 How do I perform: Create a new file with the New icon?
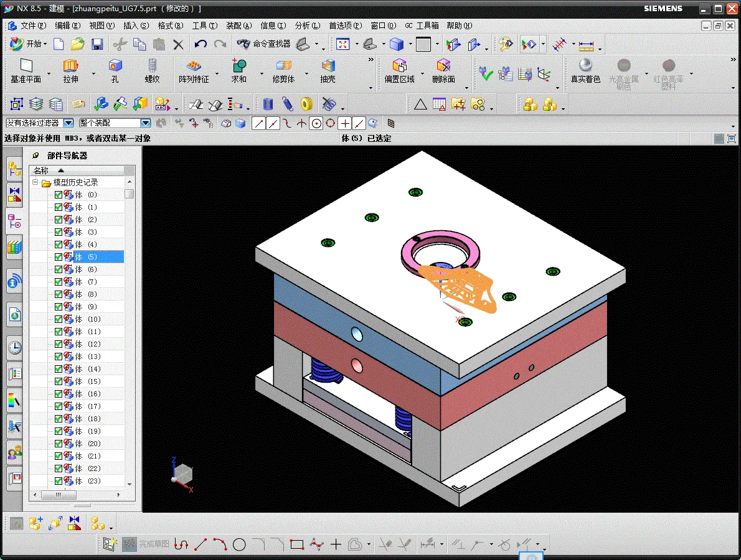(59, 44)
